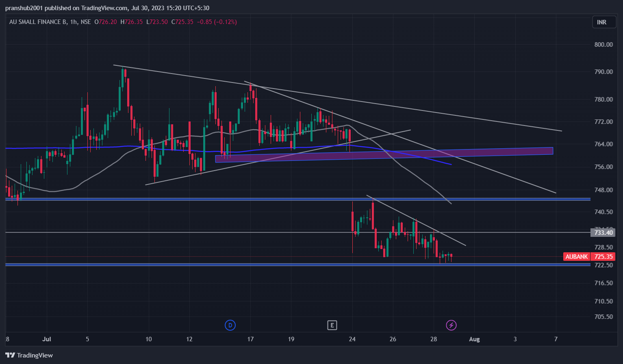
Task: Click the 19 date label on time axis
Action: pyautogui.click(x=291, y=339)
